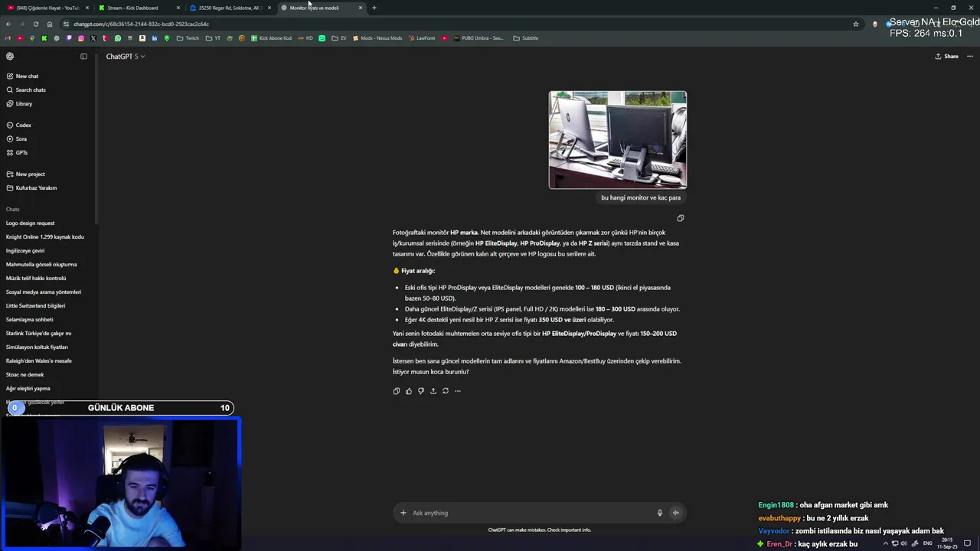
Task: Open a new browser tab with plus
Action: pyautogui.click(x=374, y=8)
